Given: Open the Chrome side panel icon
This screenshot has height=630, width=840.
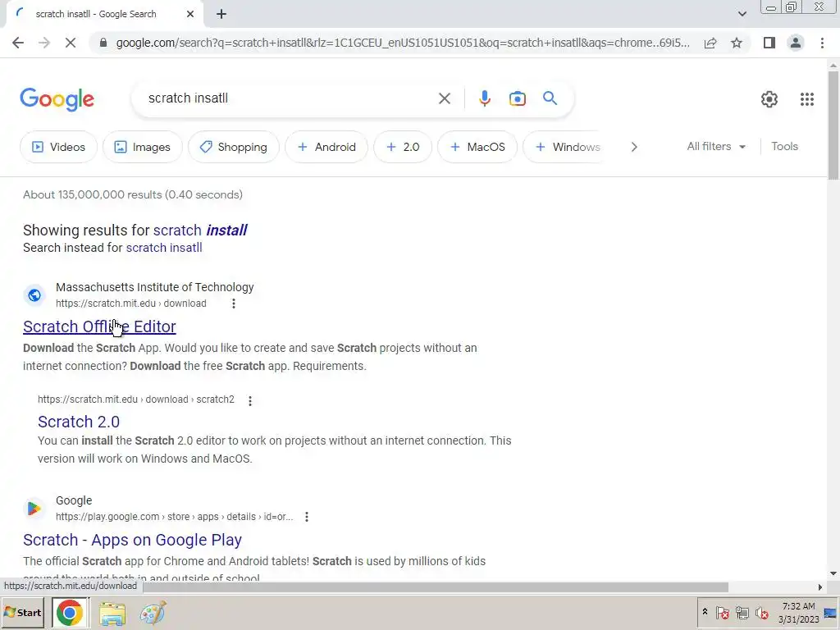Looking at the screenshot, I should pyautogui.click(x=769, y=43).
